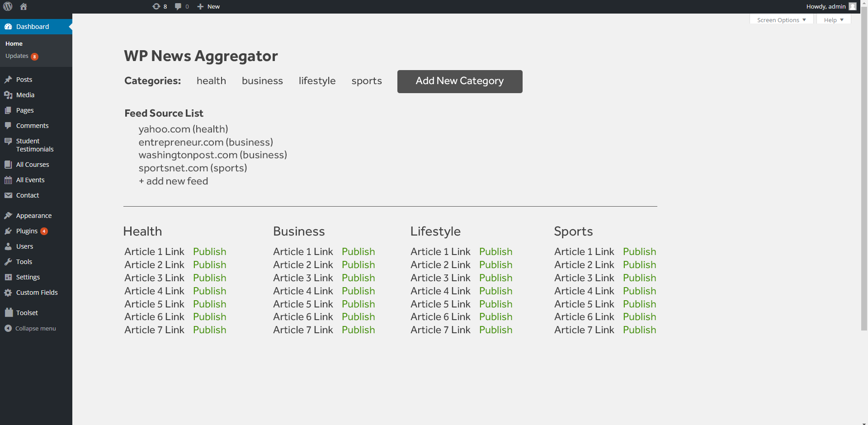
Task: Publish Health Article 1
Action: [209, 252]
